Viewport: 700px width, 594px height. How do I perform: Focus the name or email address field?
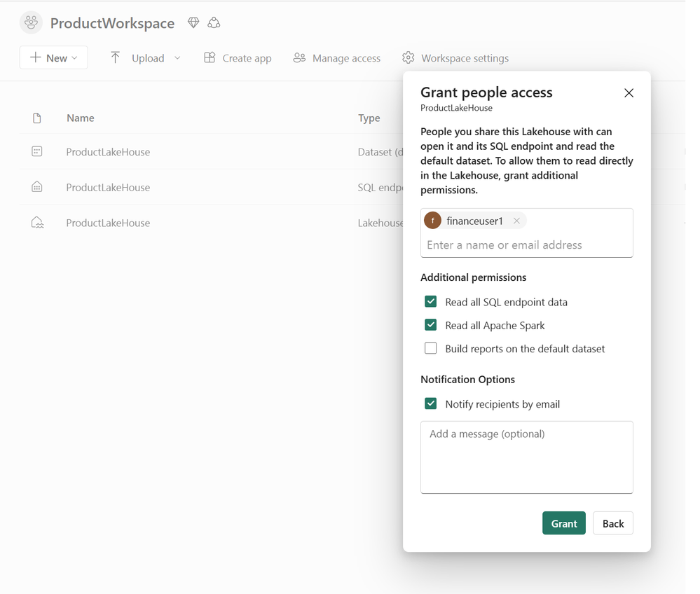click(527, 244)
